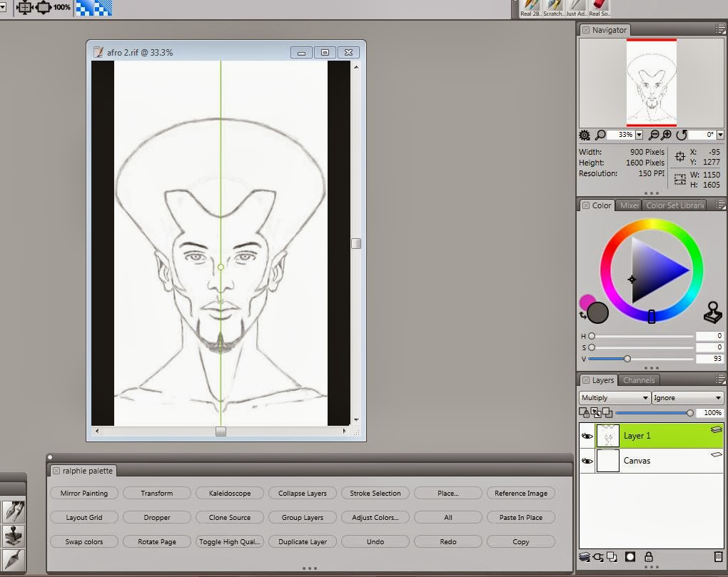Image resolution: width=728 pixels, height=577 pixels.
Task: Switch to the Mixer tab
Action: pyautogui.click(x=629, y=205)
